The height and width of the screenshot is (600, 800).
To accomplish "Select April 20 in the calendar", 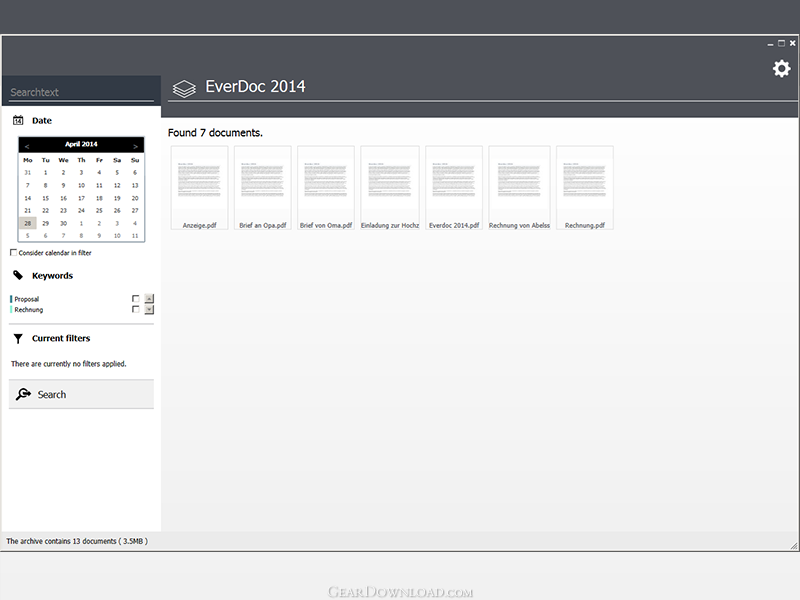I will click(135, 198).
